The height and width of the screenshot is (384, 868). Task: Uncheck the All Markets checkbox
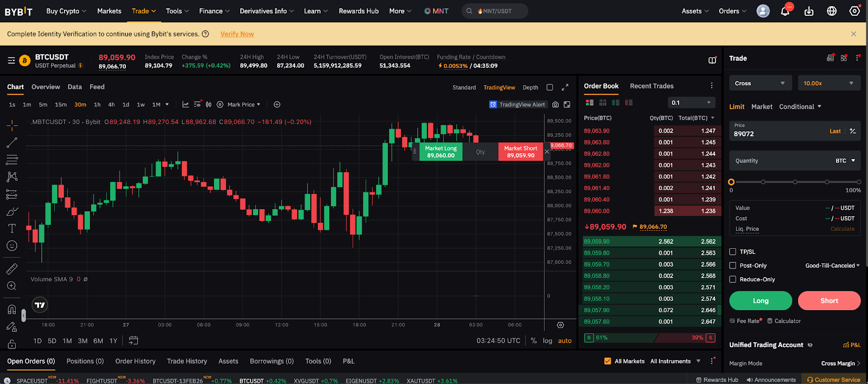click(608, 361)
